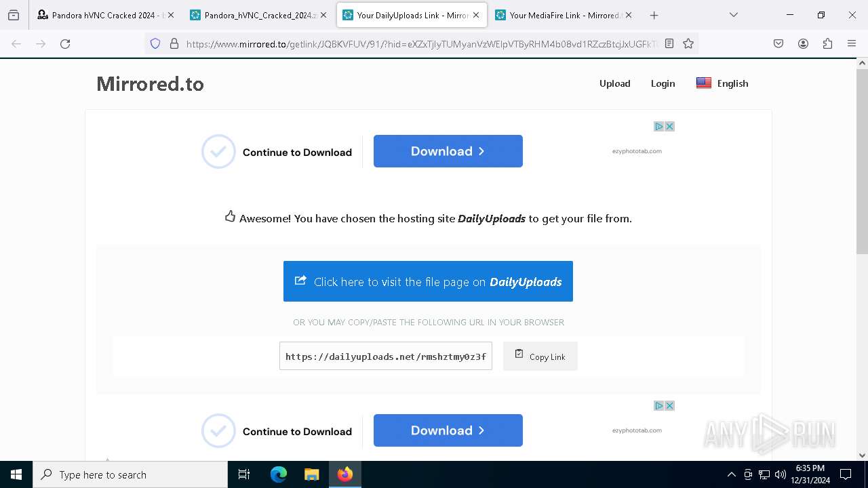Open the Pocket save icon
This screenshot has width=868, height=488.
click(778, 43)
